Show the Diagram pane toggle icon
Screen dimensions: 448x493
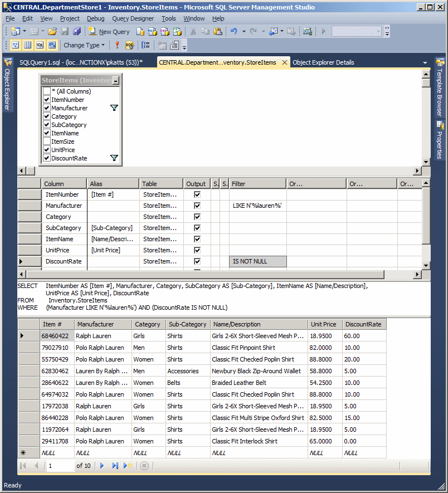pyautogui.click(x=16, y=45)
